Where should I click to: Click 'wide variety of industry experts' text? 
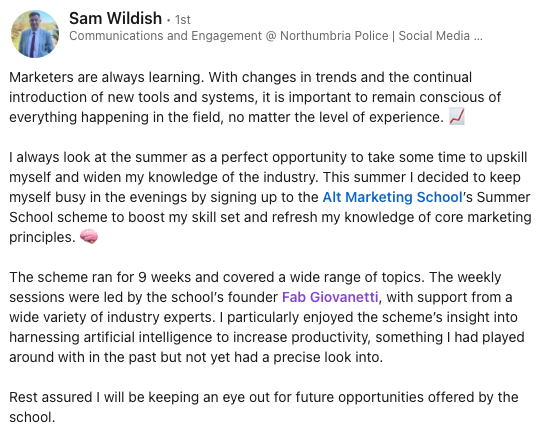pyautogui.click(x=112, y=317)
